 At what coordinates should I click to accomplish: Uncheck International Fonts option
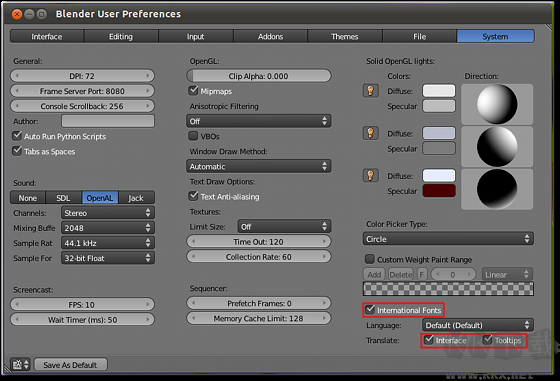pos(370,310)
